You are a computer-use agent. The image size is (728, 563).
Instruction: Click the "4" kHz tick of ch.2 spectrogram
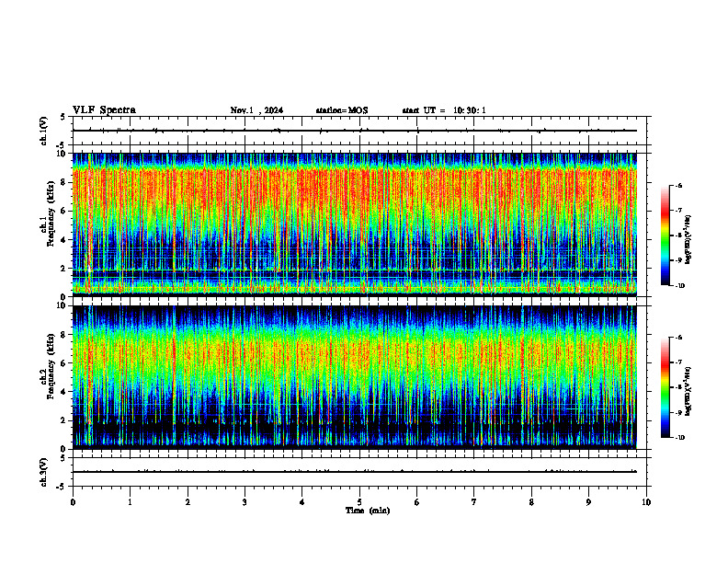tap(64, 392)
